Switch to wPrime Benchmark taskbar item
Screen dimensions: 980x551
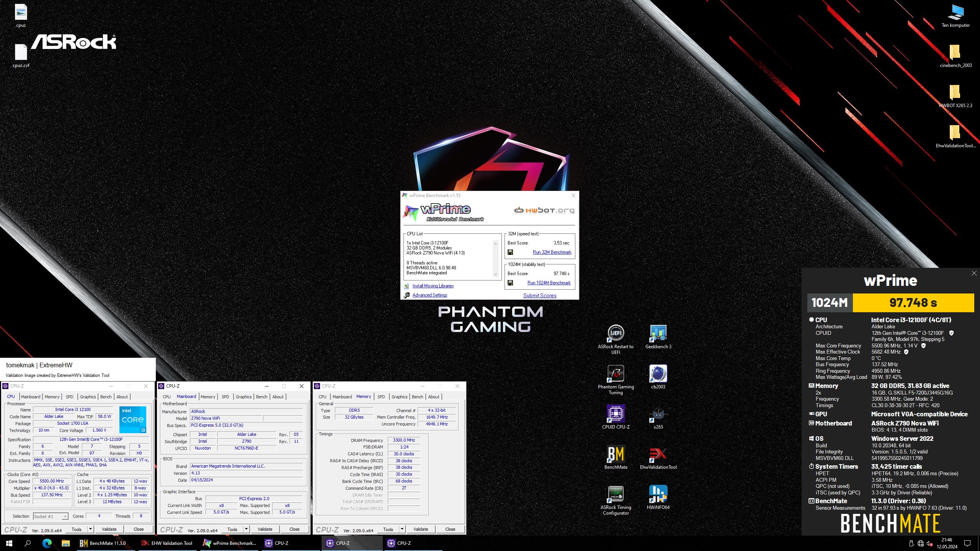click(x=229, y=543)
